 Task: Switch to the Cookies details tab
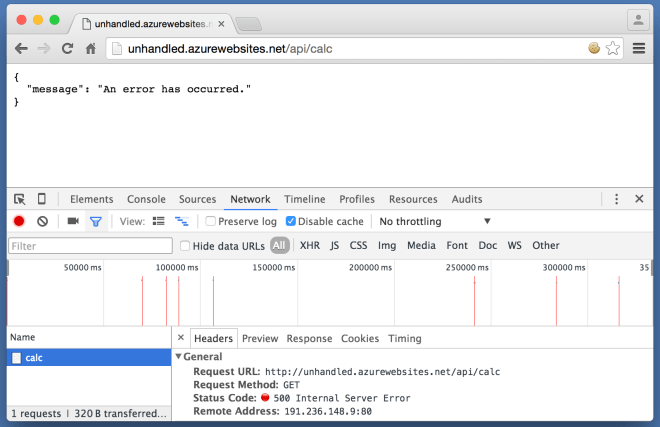pos(360,339)
